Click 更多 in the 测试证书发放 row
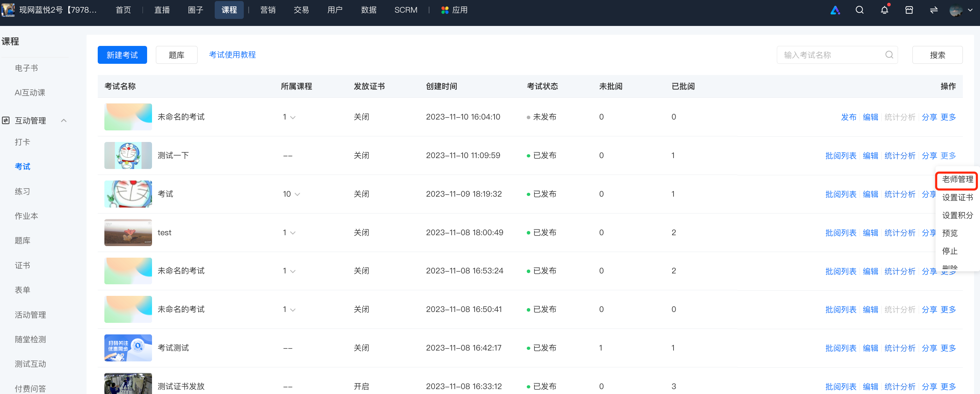Viewport: 980px width, 394px height. [x=948, y=387]
